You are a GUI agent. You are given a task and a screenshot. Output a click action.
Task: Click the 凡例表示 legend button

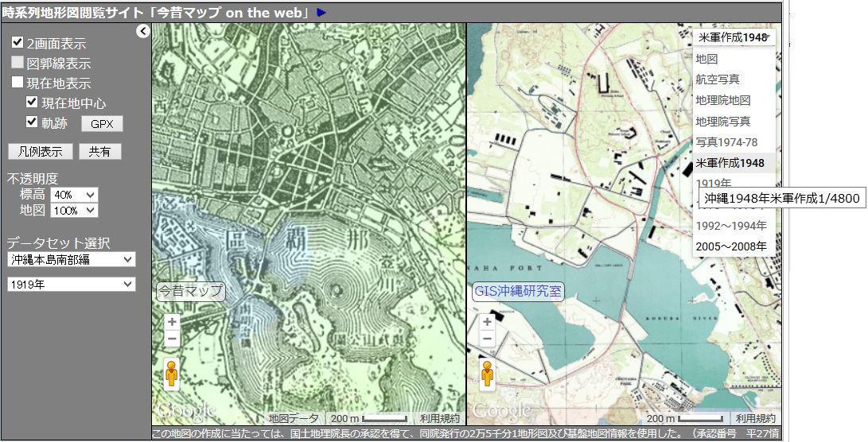tap(41, 152)
